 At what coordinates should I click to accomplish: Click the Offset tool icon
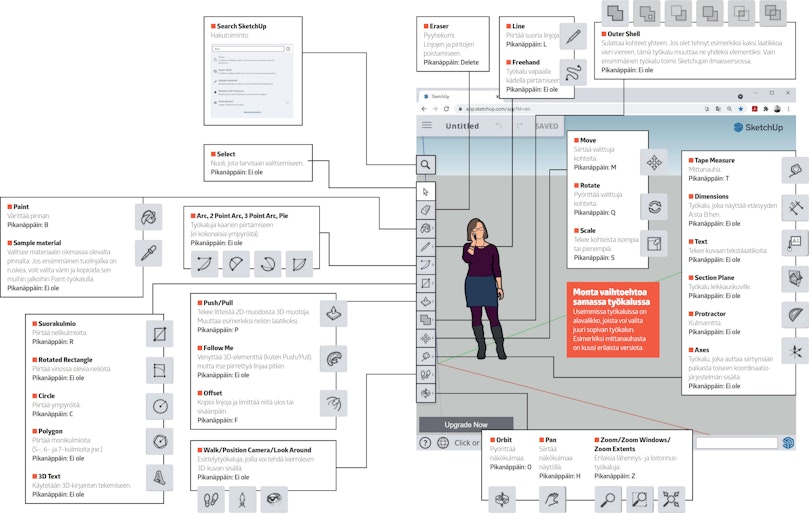(333, 403)
